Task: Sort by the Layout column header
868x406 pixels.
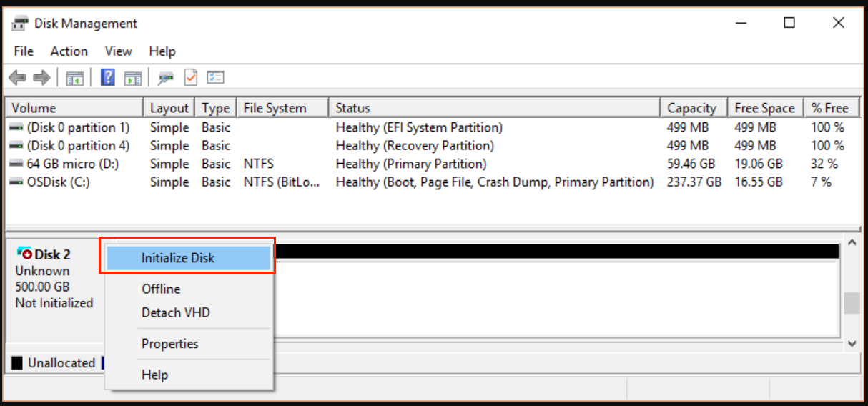Action: pos(169,108)
